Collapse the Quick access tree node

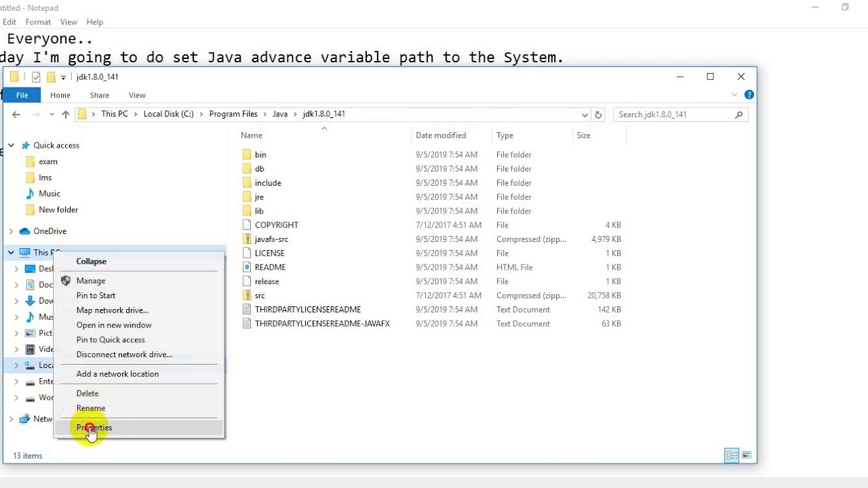click(11, 145)
